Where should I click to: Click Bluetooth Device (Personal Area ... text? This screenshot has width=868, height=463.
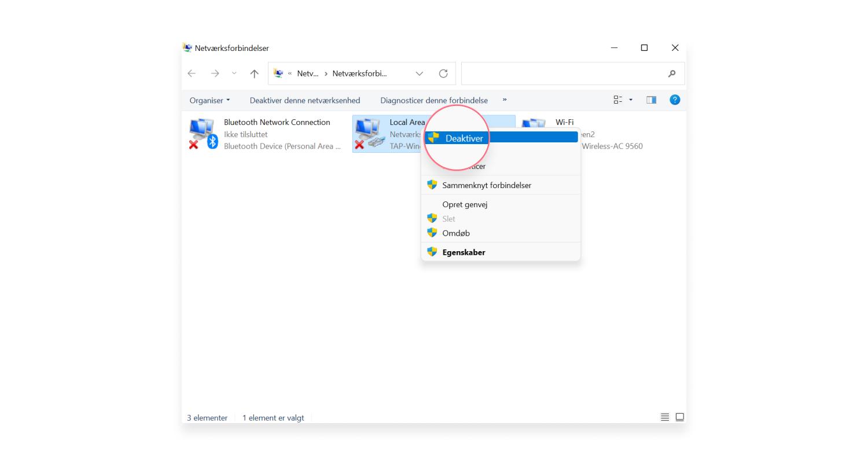pos(282,146)
